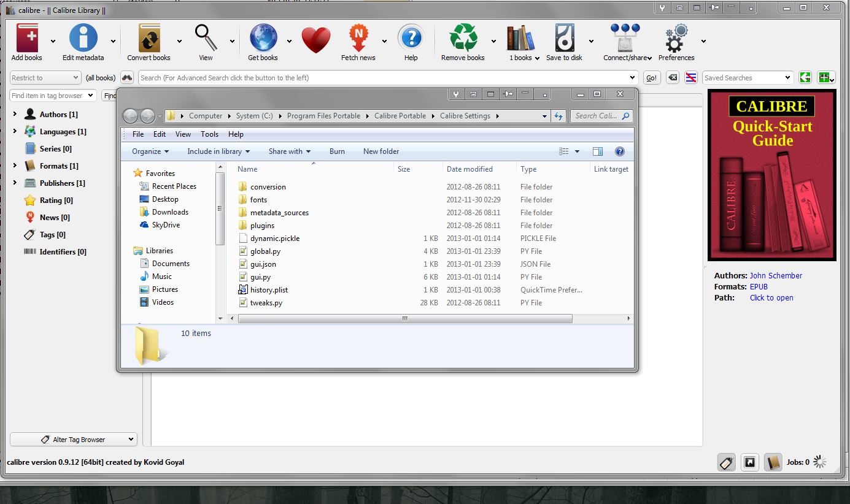The height and width of the screenshot is (504, 850).
Task: Select the plugins folder
Action: [x=262, y=226]
